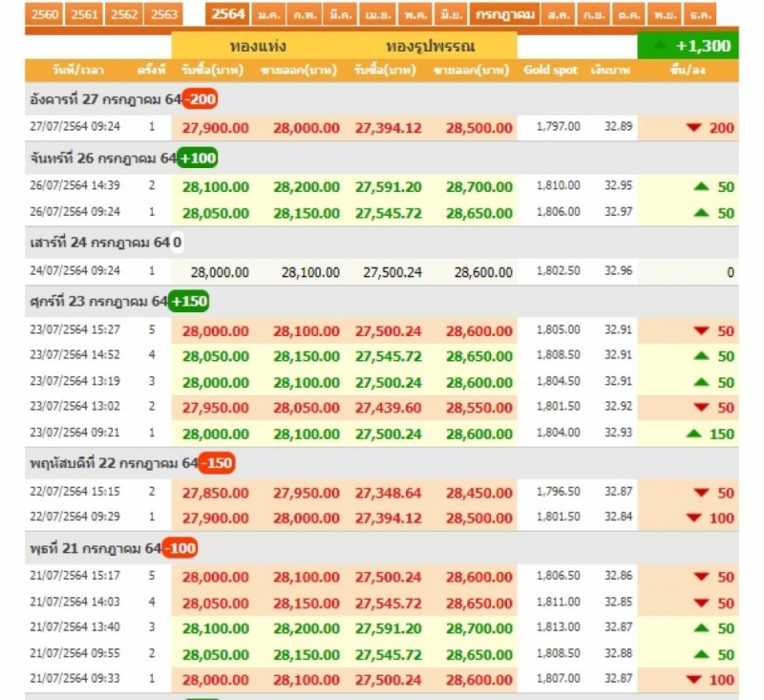Viewport: 764px width, 700px height.
Task: Click the 28,200.00 price at 21/07/2564 13:40
Action: (x=306, y=628)
